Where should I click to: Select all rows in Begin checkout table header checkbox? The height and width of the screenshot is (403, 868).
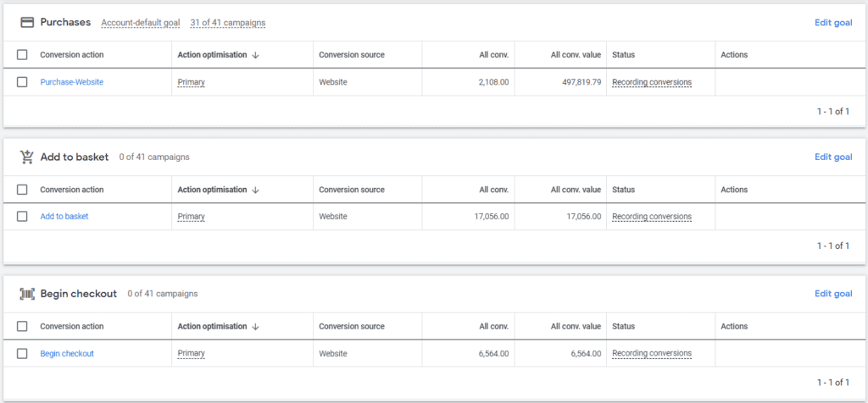(22, 326)
